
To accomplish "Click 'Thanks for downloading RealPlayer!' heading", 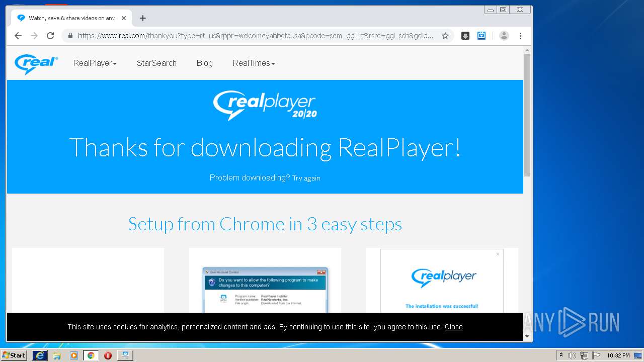I will (265, 147).
